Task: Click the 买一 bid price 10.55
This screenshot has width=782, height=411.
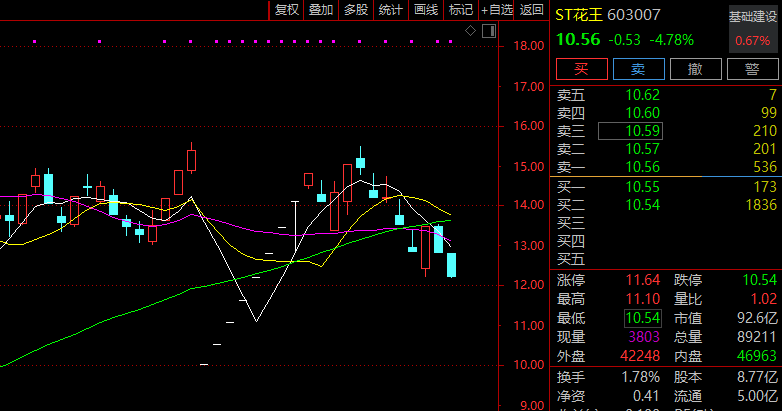Action: [641, 187]
